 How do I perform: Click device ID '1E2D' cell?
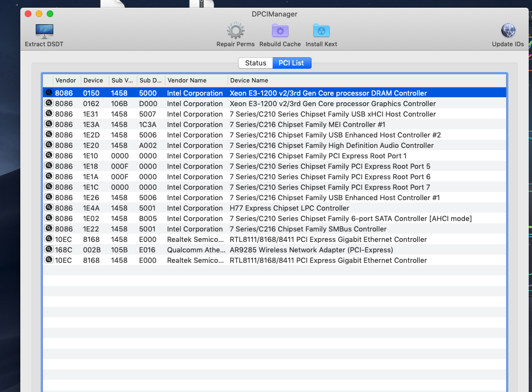[x=92, y=135]
